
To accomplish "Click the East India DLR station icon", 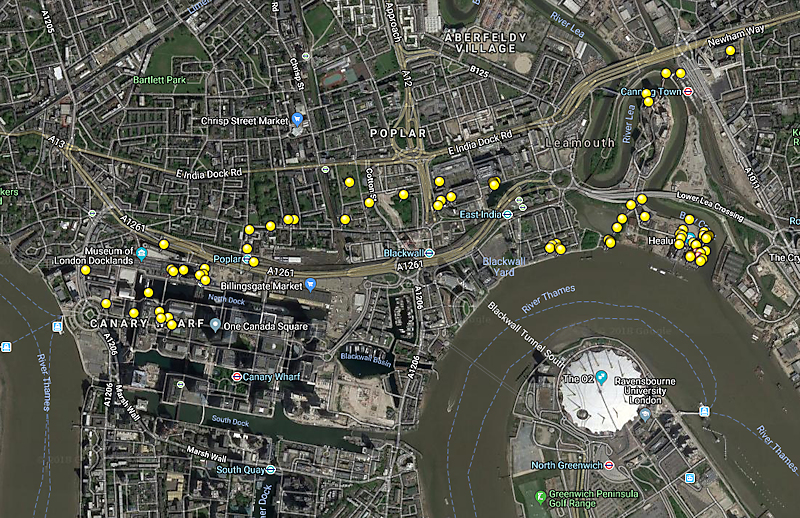I will coord(508,214).
